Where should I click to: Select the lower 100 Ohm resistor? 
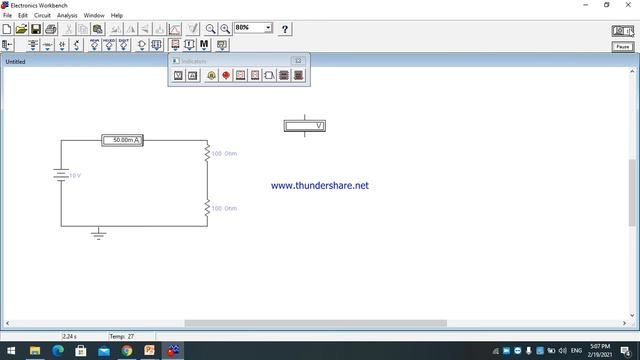coord(207,208)
